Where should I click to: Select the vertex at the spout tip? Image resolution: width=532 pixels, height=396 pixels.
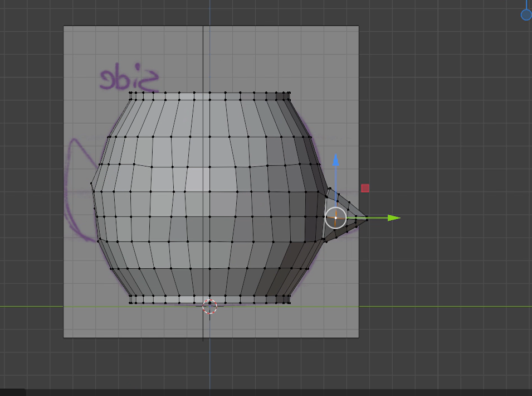pos(367,219)
